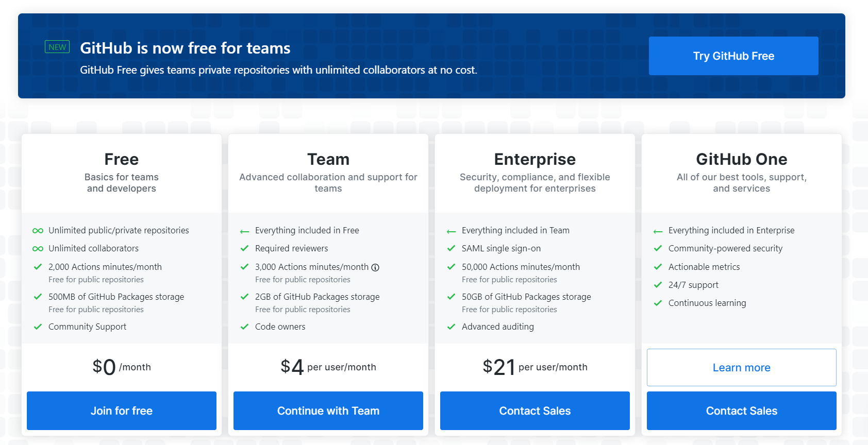Click '500MB of GitHub Packages storage' text
This screenshot has width=868, height=445.
pyautogui.click(x=116, y=297)
